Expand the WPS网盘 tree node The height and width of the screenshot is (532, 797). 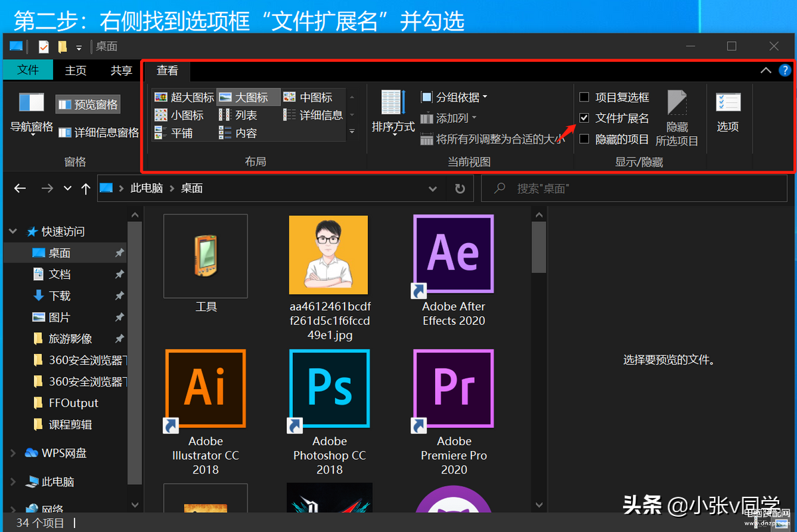13,453
